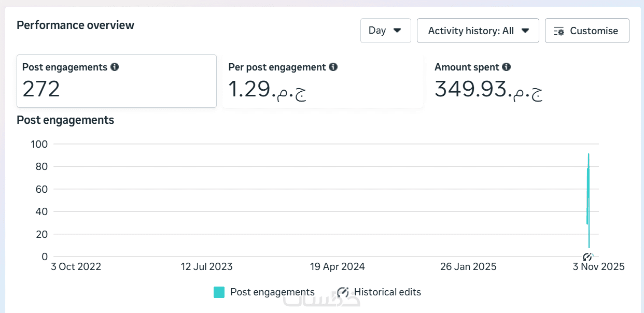Click the Historical edits icon in the legend
Screen dimensions: 644x313
click(343, 292)
